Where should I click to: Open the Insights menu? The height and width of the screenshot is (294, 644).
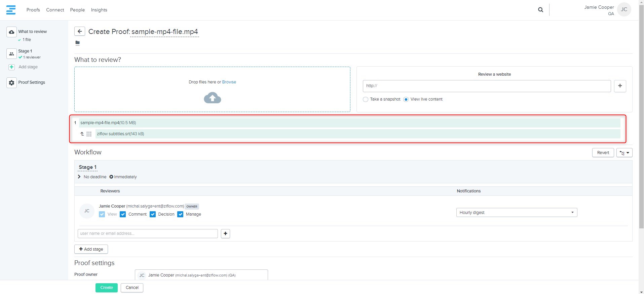[99, 10]
